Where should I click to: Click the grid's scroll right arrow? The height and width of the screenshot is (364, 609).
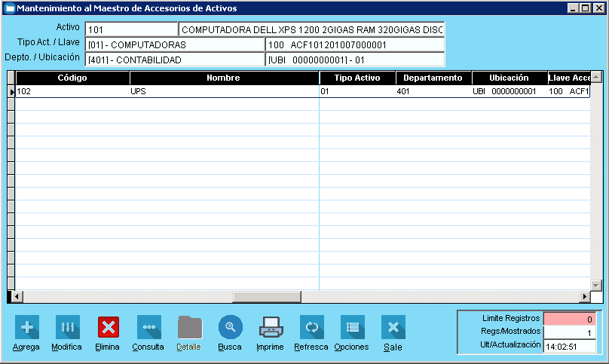point(583,296)
